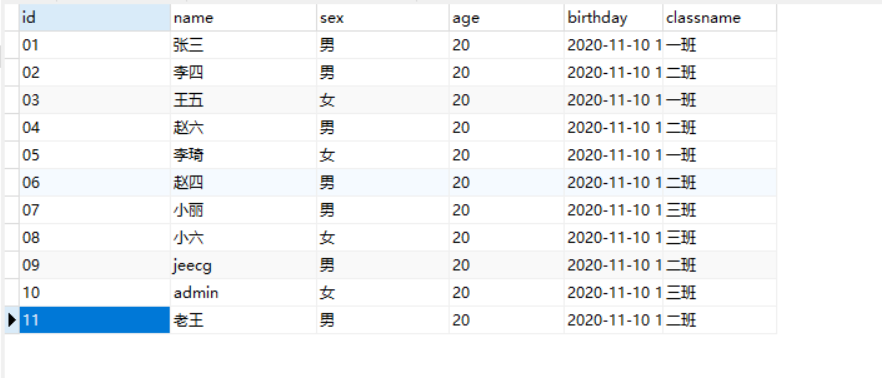Select the row header beside id 01
This screenshot has height=378, width=882.
click(11, 45)
